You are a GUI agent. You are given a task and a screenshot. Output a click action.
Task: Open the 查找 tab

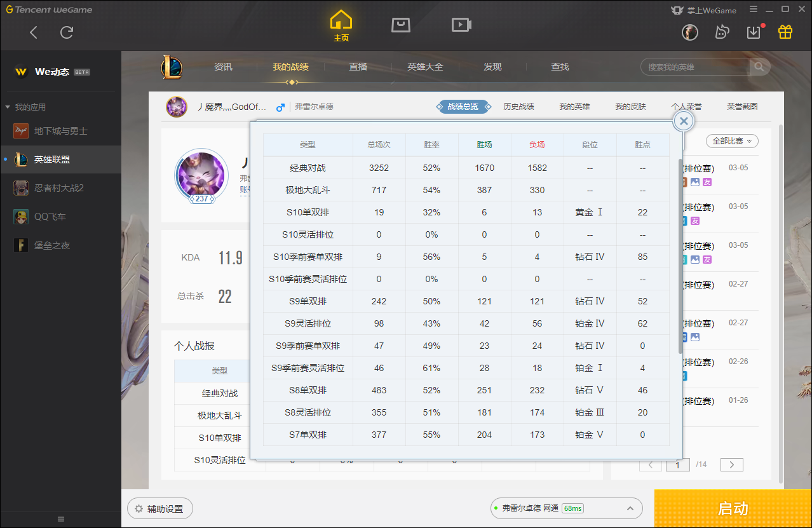tap(560, 67)
